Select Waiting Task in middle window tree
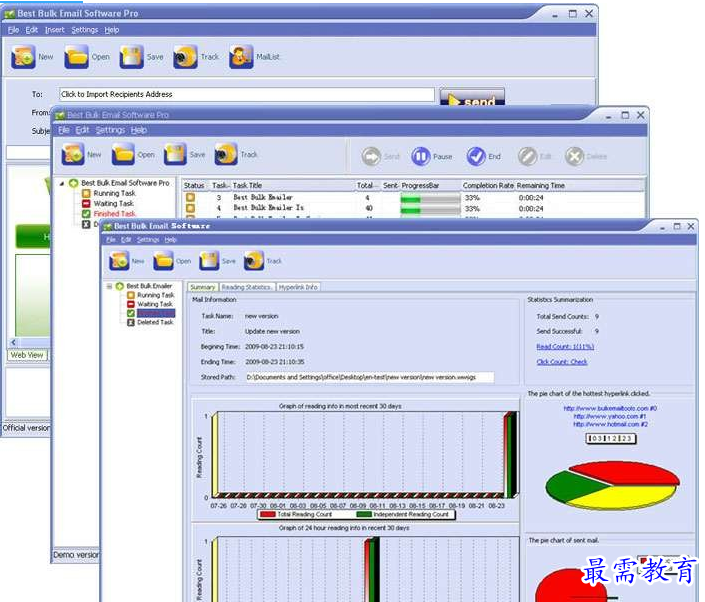705x602 pixels. [113, 203]
